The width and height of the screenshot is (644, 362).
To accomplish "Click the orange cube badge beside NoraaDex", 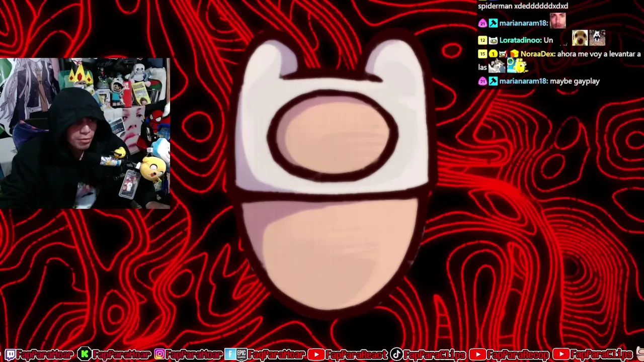I will pos(514,54).
